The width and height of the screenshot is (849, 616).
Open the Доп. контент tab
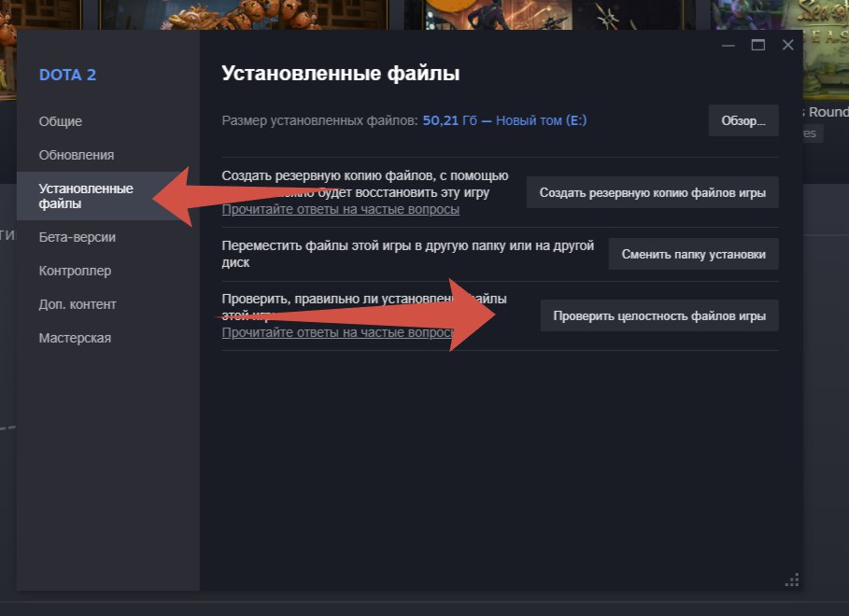(78, 304)
